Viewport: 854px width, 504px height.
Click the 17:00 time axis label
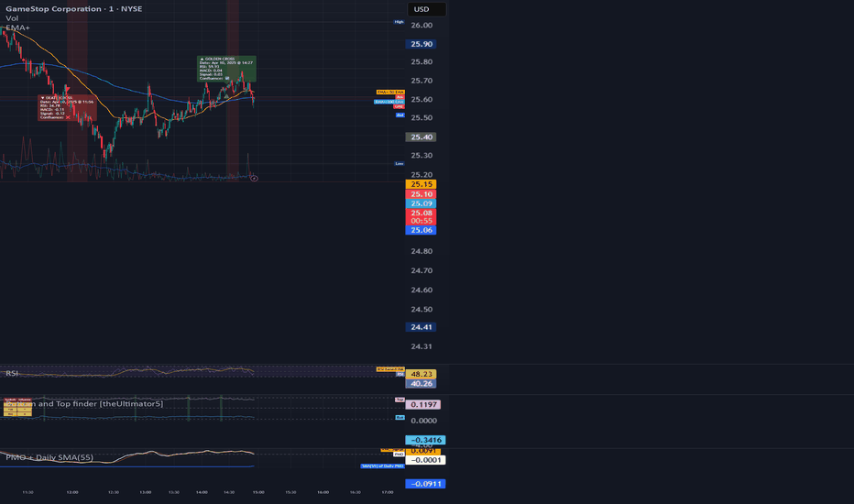pyautogui.click(x=388, y=493)
